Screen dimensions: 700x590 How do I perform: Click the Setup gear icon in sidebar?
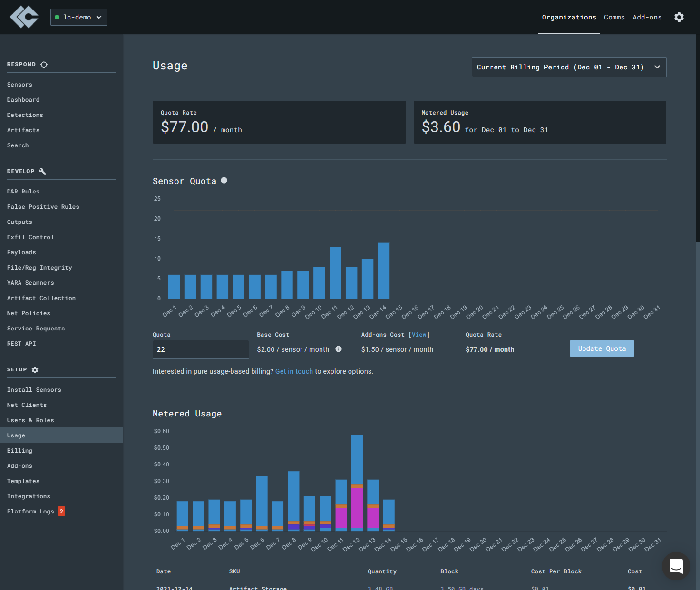[x=35, y=370]
